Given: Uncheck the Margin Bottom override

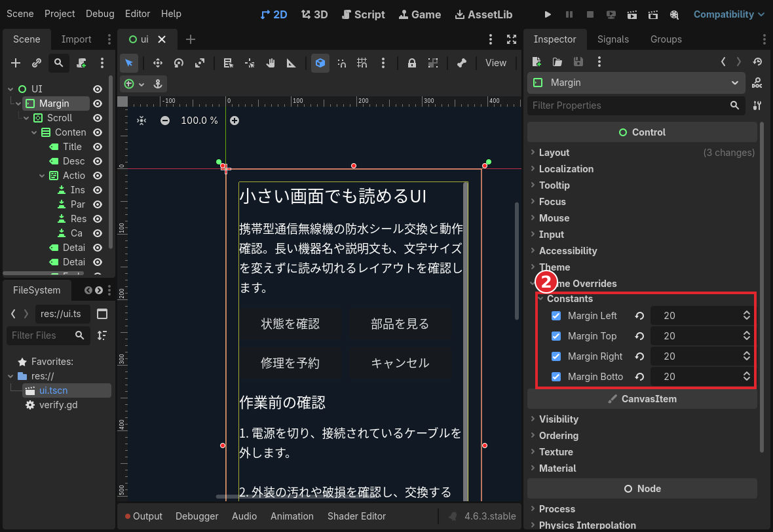Looking at the screenshot, I should [x=556, y=377].
